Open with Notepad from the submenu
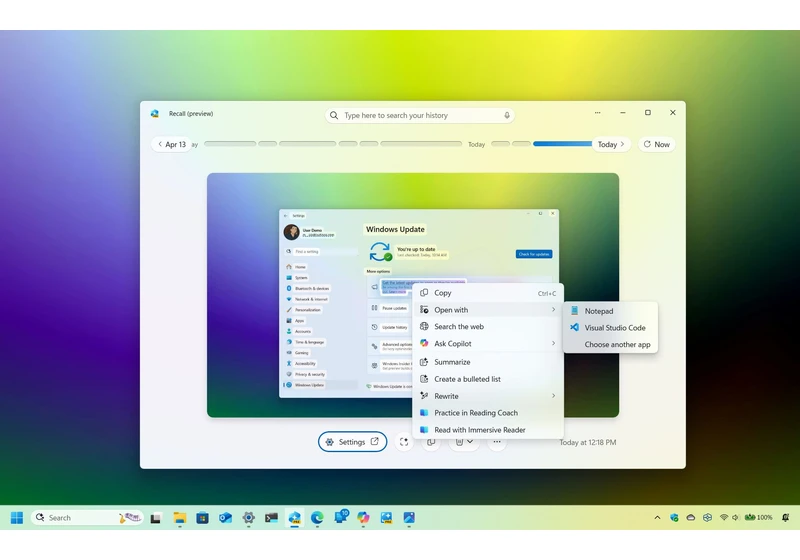Viewport: 800px width, 560px height. click(610, 311)
